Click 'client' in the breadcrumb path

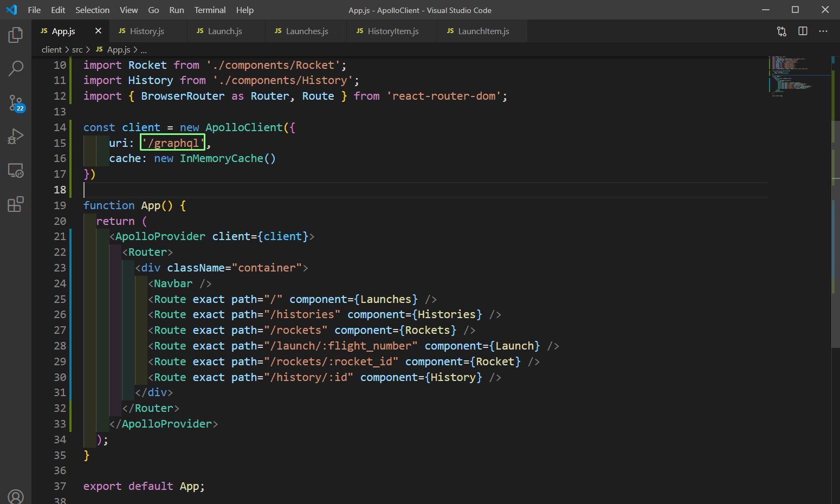tap(51, 49)
